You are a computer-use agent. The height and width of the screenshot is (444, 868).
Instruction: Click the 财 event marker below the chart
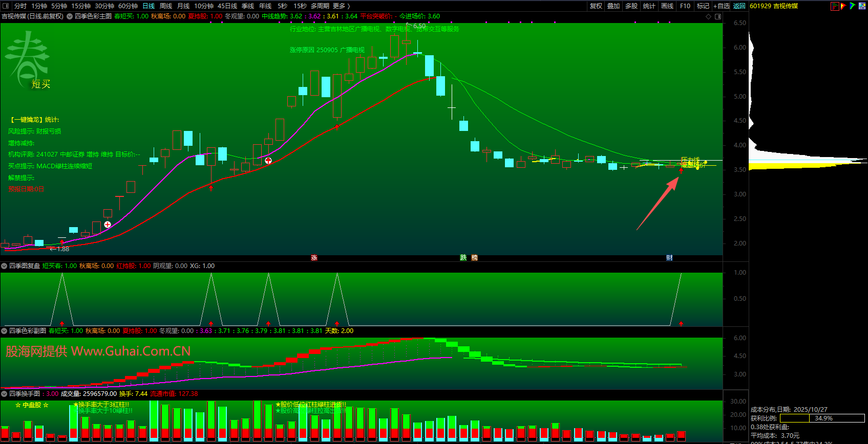669,258
